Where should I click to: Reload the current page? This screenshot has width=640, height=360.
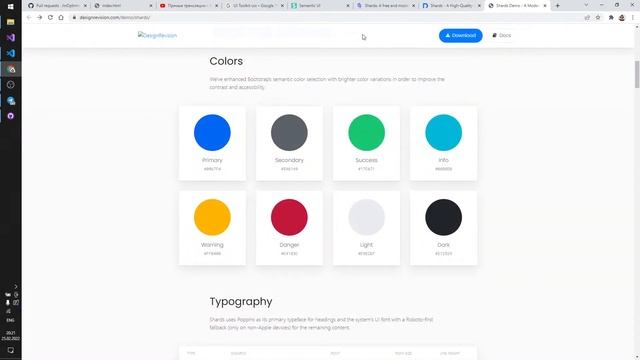pyautogui.click(x=50, y=18)
